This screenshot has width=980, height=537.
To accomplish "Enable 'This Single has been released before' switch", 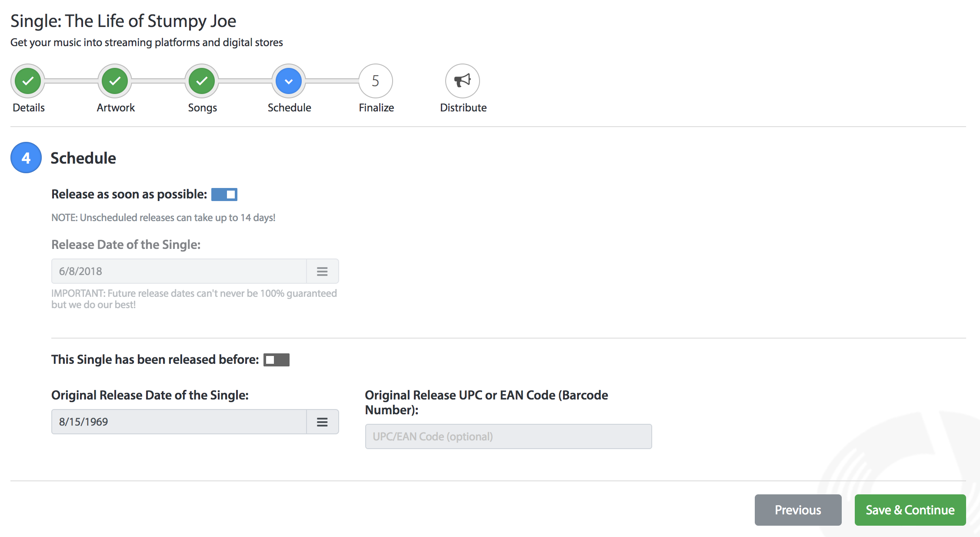I will [277, 360].
